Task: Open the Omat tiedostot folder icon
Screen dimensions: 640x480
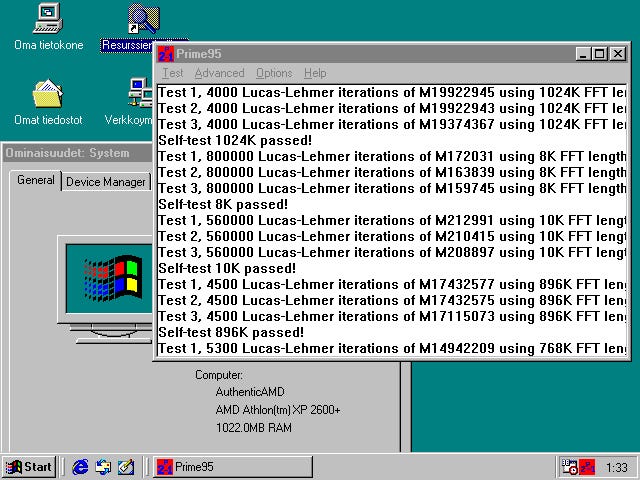Action: tap(48, 93)
